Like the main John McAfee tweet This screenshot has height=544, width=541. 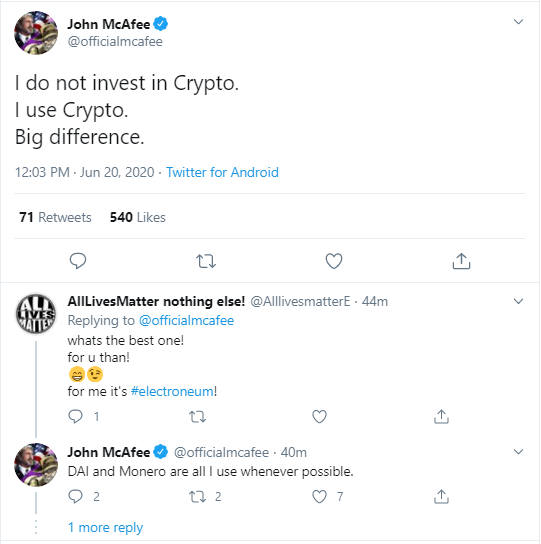334,261
